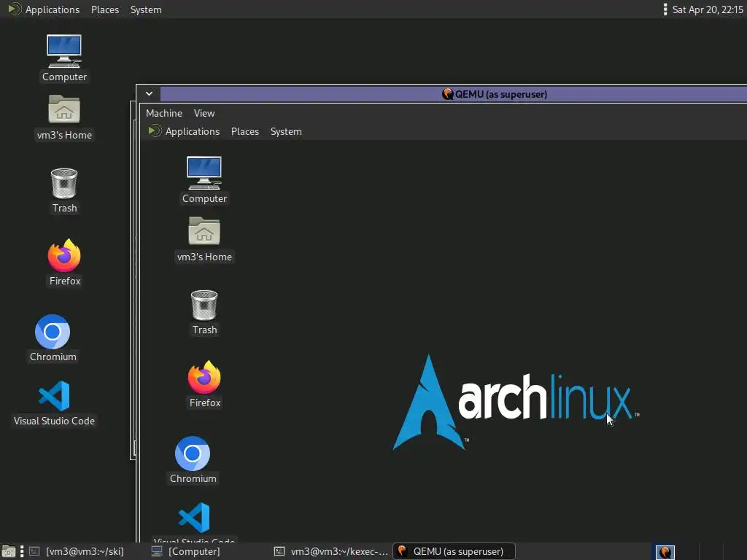Open the Places menu in the top panel
Screen dimensions: 747x560
coord(105,9)
